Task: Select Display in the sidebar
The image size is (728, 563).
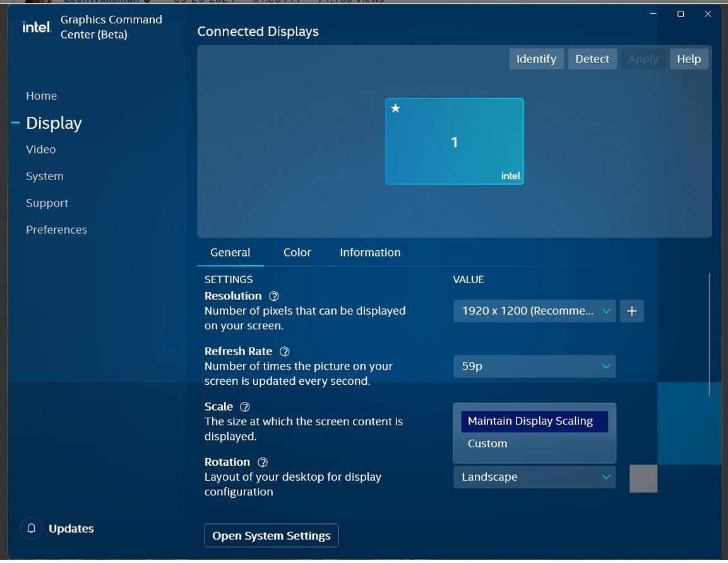Action: (54, 123)
